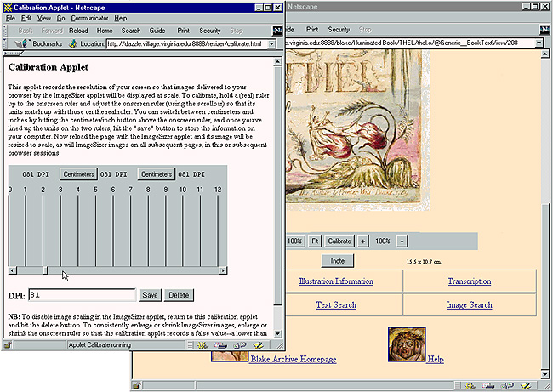553x392 pixels.
Task: Click the minus zoom button
Action: (x=402, y=241)
